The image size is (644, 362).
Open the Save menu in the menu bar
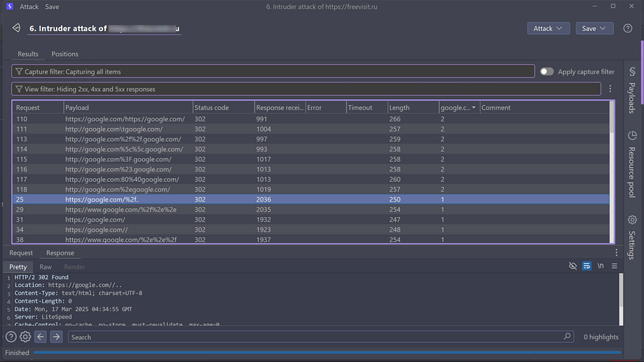[x=52, y=7]
